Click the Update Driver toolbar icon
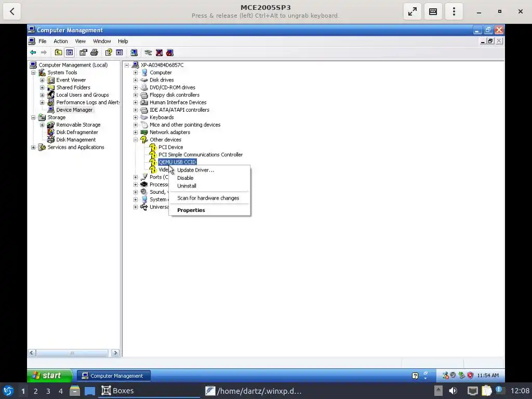532x399 pixels. click(x=148, y=52)
